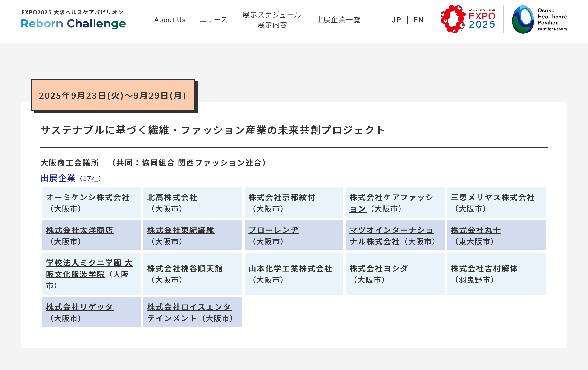Open 株式会社ロイスエンタテインメント link

coord(189,312)
